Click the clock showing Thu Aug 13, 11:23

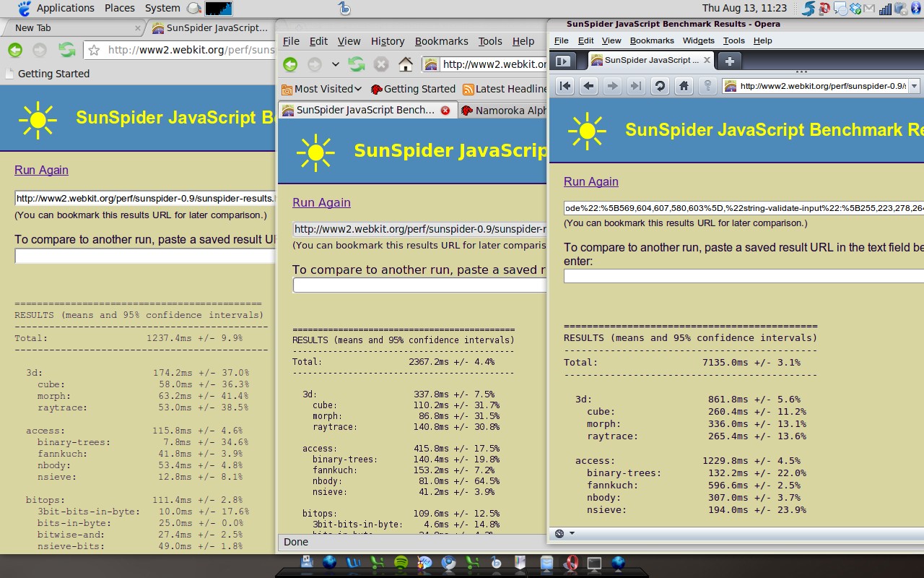coord(744,8)
